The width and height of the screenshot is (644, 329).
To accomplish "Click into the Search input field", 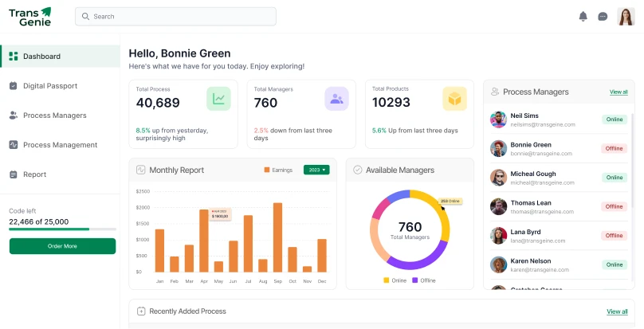I will (176, 17).
